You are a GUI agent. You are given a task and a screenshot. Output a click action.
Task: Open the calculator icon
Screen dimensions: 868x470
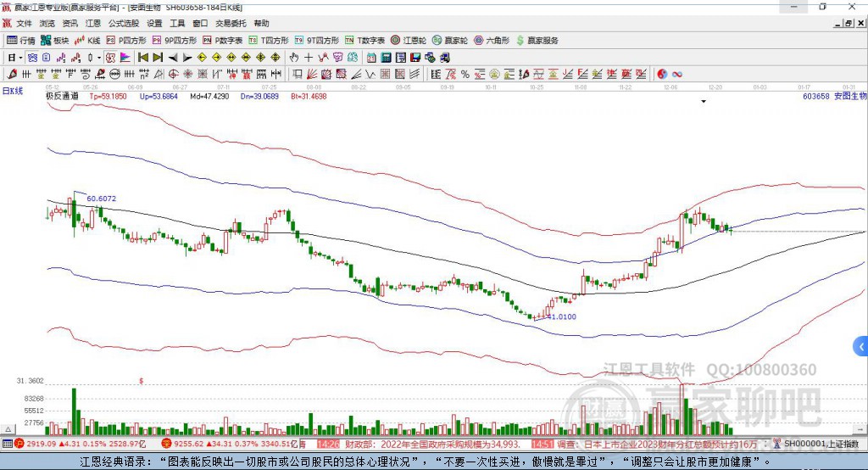[386, 58]
